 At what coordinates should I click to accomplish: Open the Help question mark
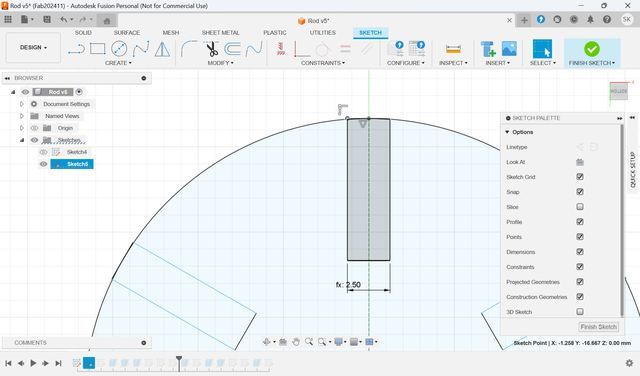click(x=607, y=19)
